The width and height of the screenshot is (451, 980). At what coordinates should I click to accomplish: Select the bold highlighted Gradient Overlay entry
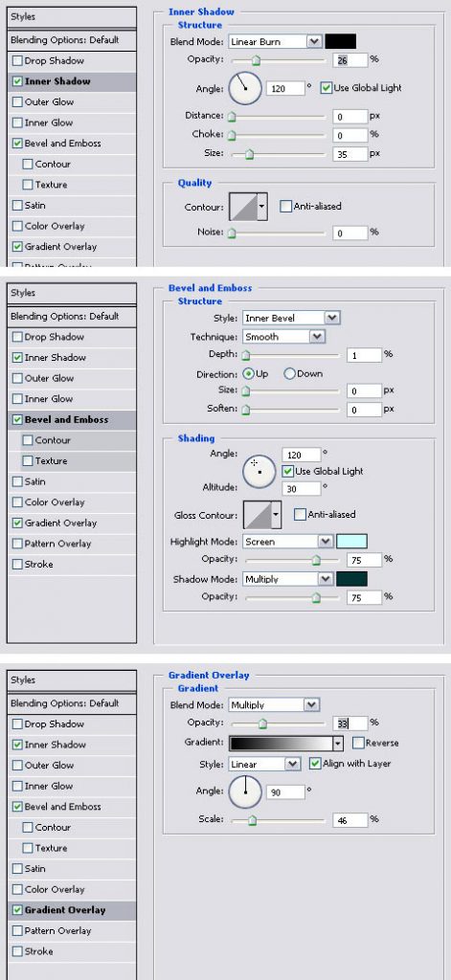(72, 910)
